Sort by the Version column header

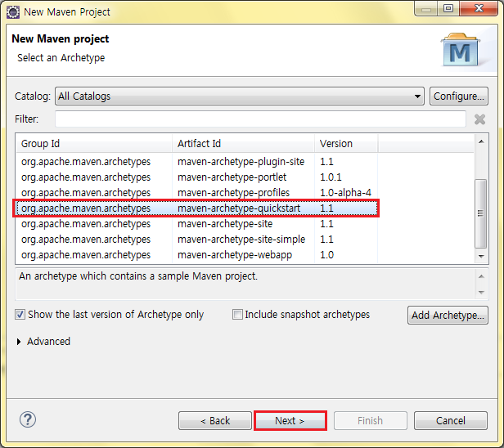pyautogui.click(x=346, y=144)
